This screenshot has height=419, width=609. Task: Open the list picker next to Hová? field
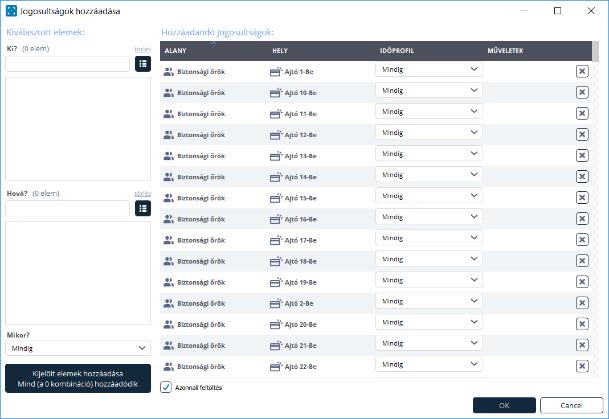click(x=143, y=209)
